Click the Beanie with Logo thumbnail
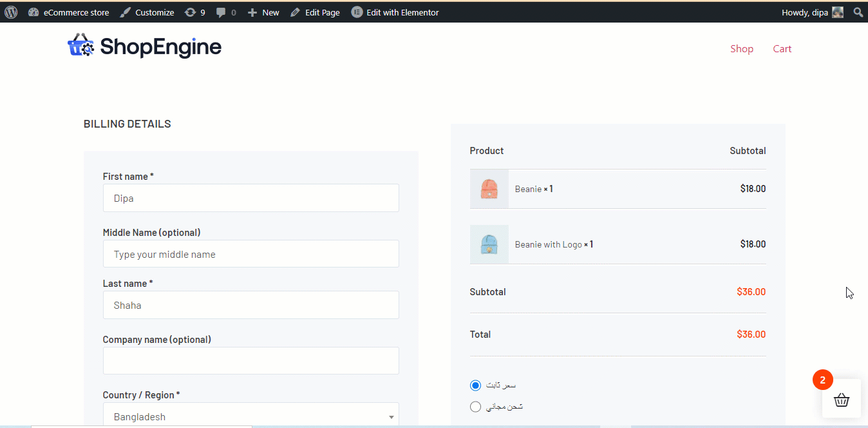Viewport: 868px width, 428px height. point(489,244)
